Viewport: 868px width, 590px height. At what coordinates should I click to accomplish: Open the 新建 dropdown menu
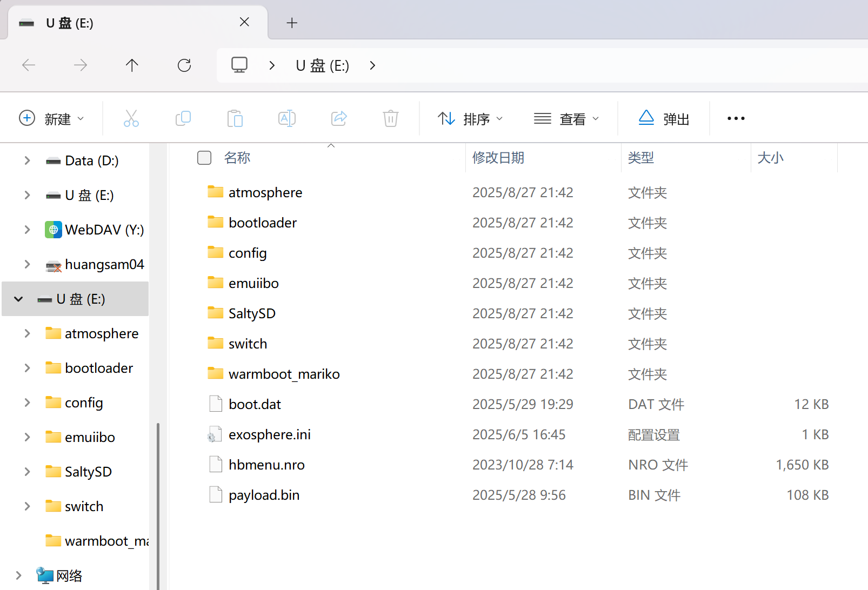(52, 118)
